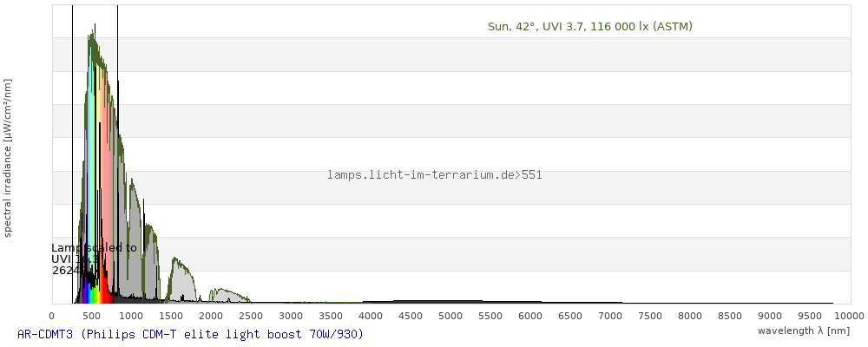Click the 0 tick on wavelength axis
Image resolution: width=868 pixels, height=347 pixels.
pyautogui.click(x=52, y=317)
